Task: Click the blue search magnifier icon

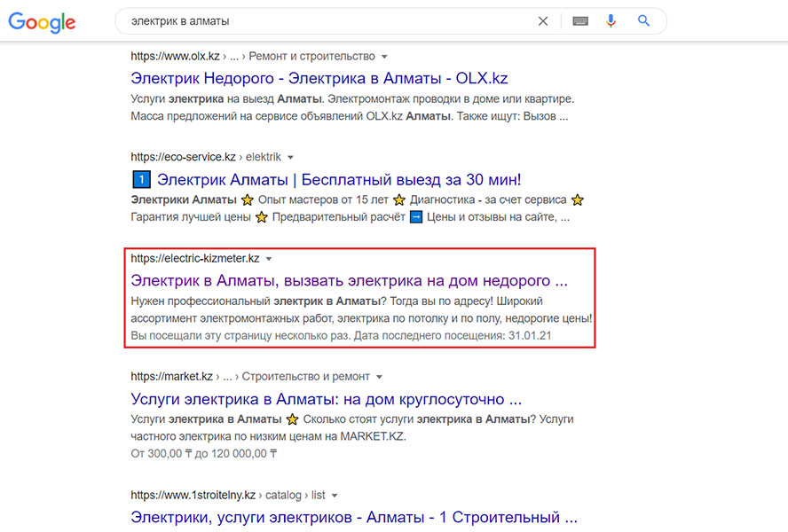Action: 644,21
